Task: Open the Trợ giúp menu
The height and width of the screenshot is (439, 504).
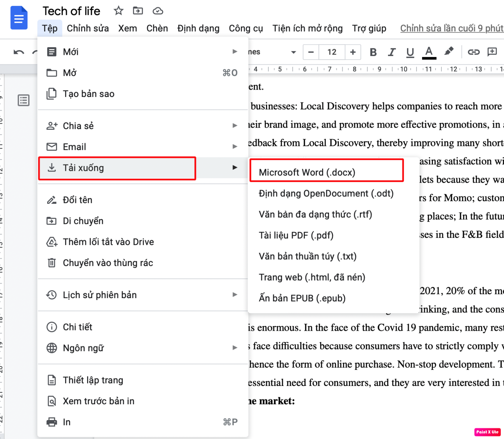Action: (369, 29)
